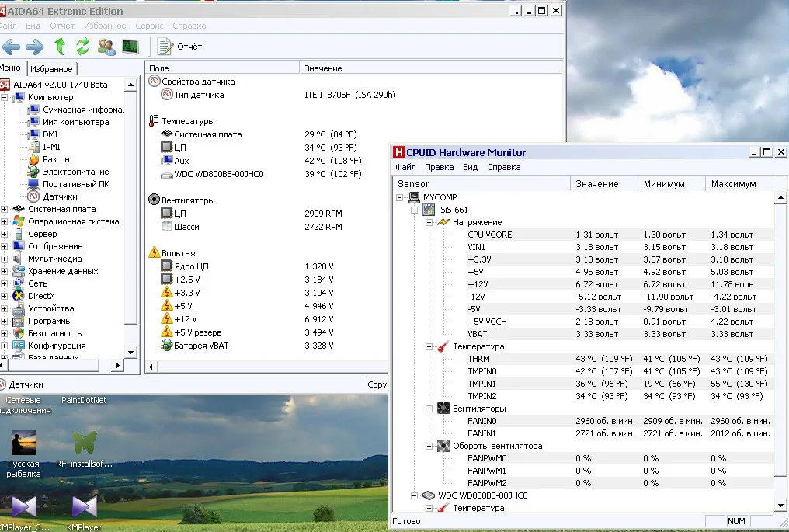The height and width of the screenshot is (532, 789).
Task: Expand the DirectX tree node
Action: pos(5,296)
